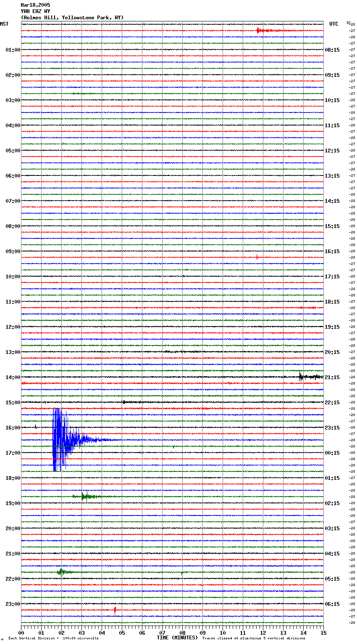
Task: Select the 19:00 MST time label
Action: 13,503
